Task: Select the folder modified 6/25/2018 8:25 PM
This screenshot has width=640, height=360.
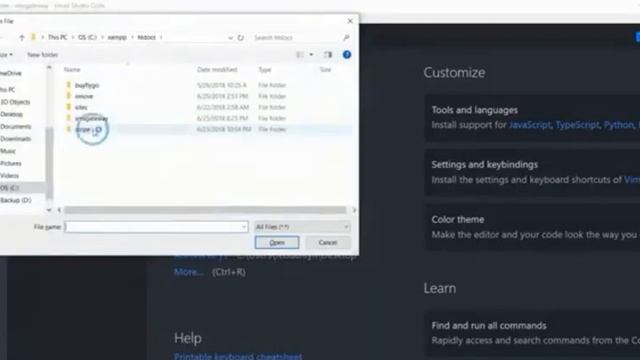Action: click(91, 118)
